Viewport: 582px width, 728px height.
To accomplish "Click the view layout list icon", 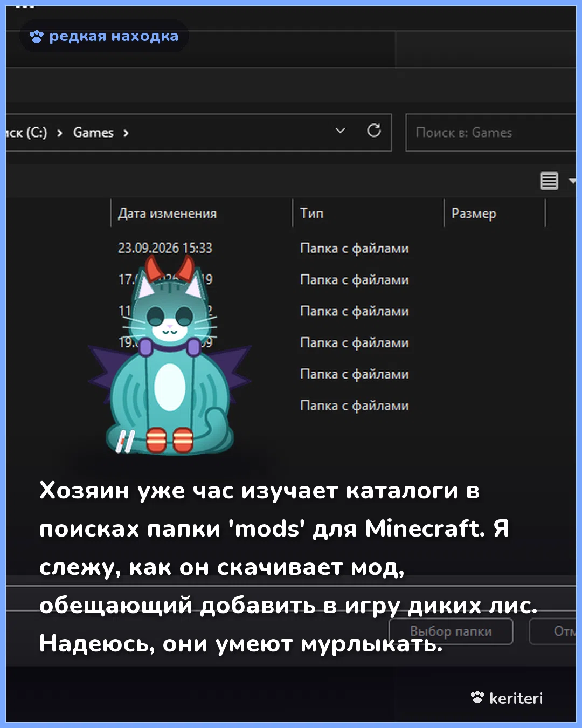I will [x=549, y=181].
